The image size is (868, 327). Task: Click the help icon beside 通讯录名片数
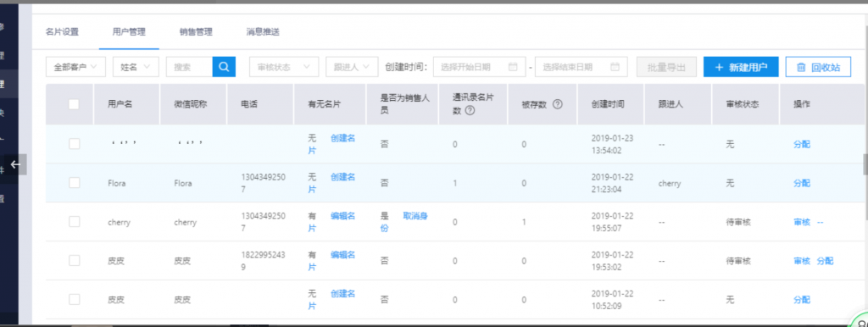470,110
